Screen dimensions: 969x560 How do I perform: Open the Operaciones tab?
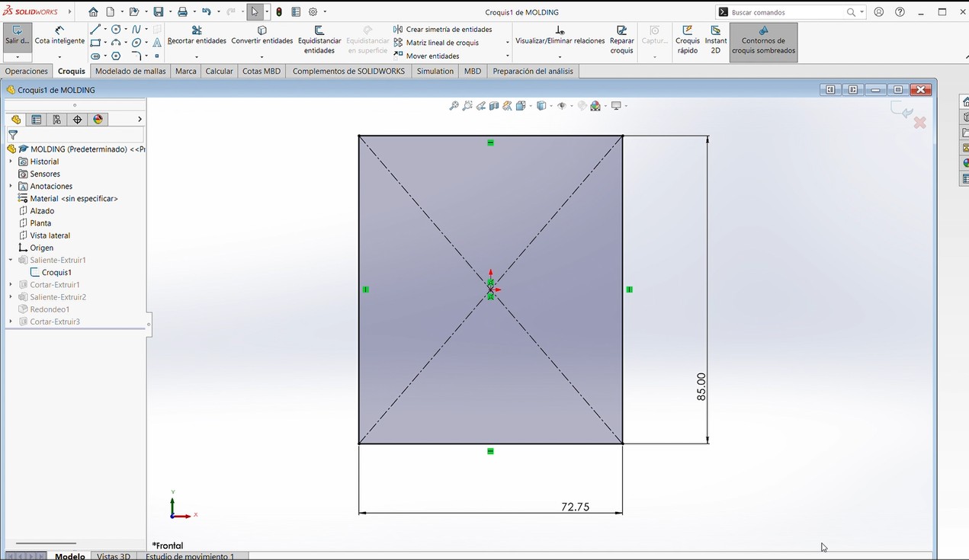coord(27,71)
